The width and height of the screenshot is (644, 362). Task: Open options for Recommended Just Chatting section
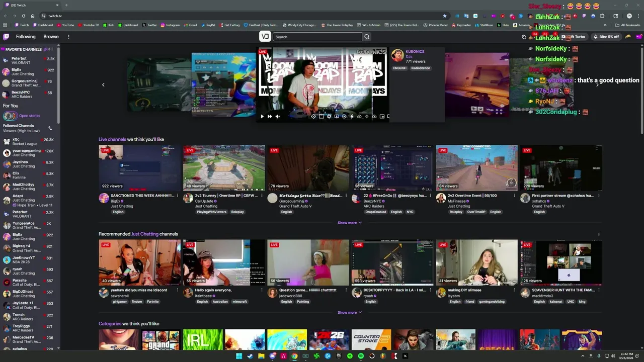click(x=598, y=234)
